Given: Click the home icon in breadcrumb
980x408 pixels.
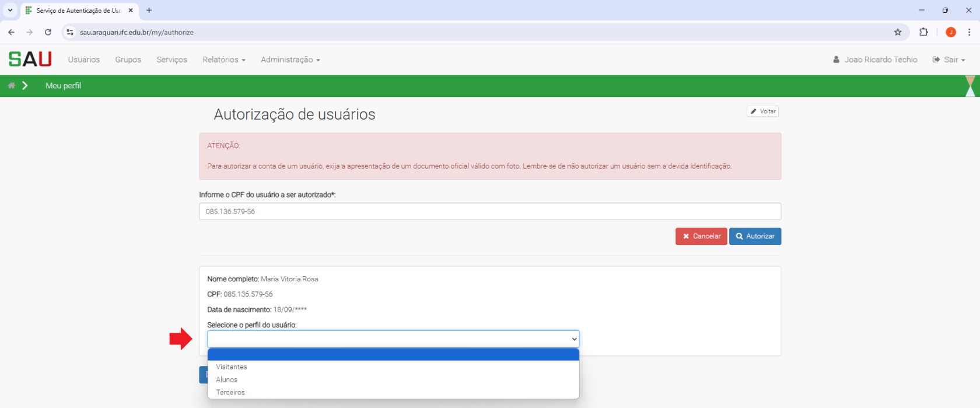Looking at the screenshot, I should click(11, 86).
